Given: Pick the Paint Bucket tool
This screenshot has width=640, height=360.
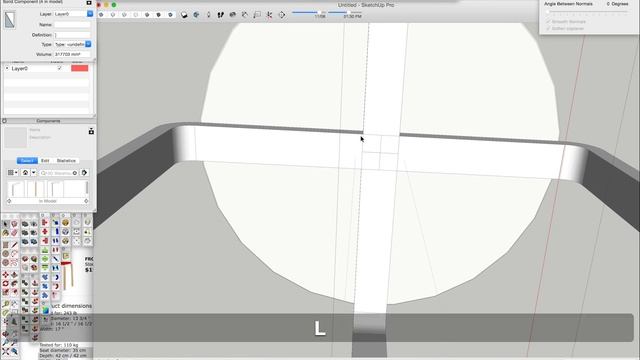Looking at the screenshot, I should 5,233.
